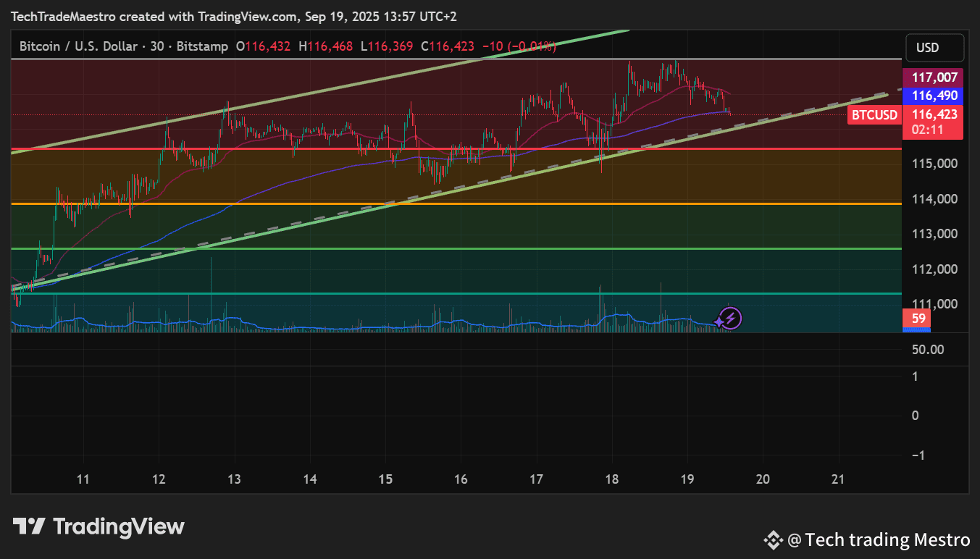Click the high value H116,468
Screen dimensions: 980x559
pyautogui.click(x=325, y=46)
